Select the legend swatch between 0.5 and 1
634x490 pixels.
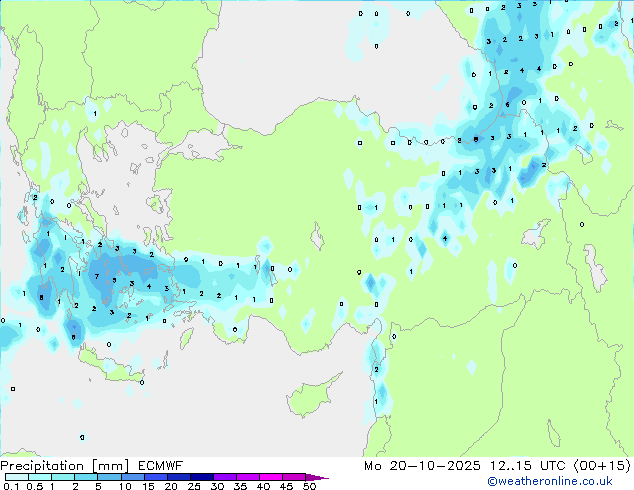40,477
